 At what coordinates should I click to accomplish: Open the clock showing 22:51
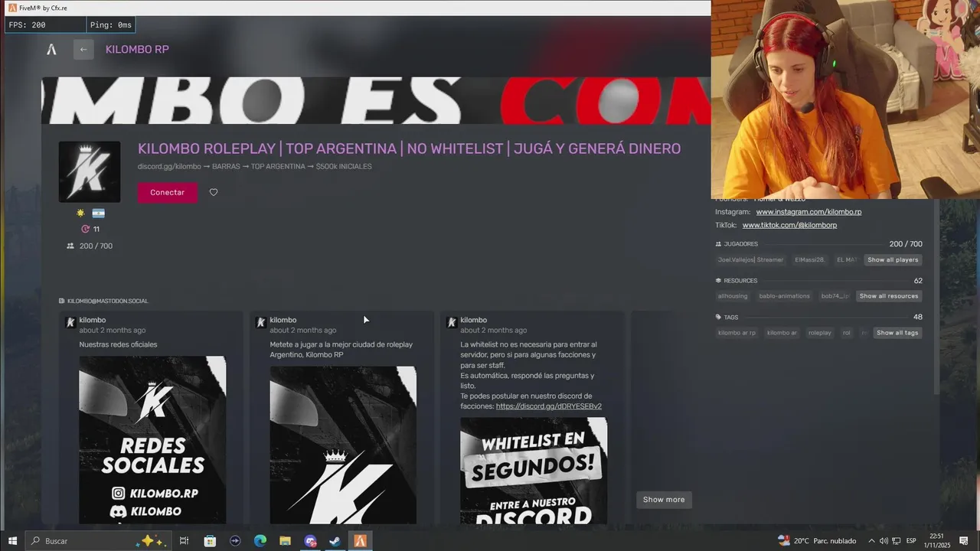click(936, 541)
